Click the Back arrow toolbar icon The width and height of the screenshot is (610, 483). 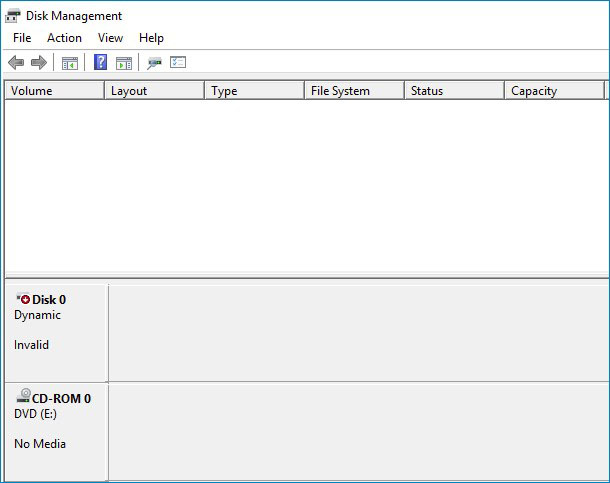pyautogui.click(x=16, y=63)
